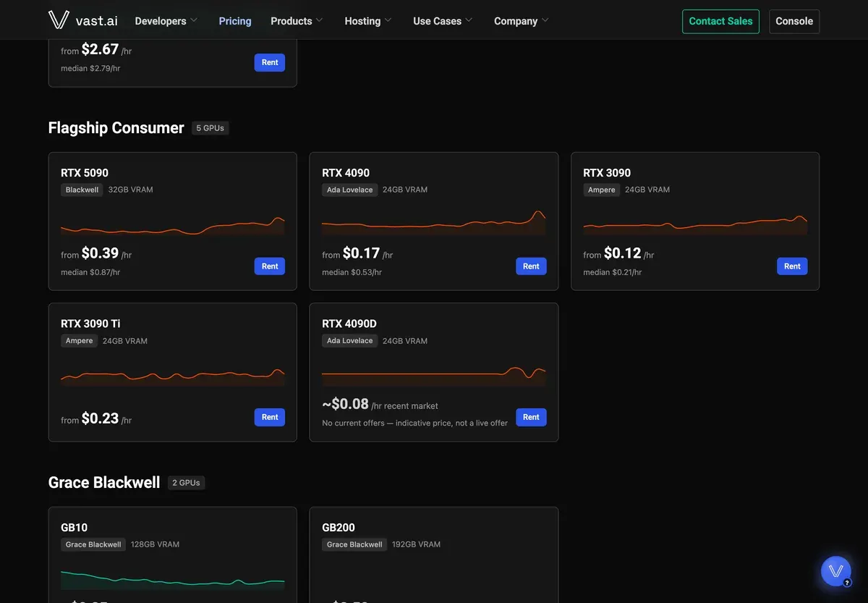Viewport: 868px width, 603px height.
Task: Open the Products nav menu label
Action: click(292, 21)
